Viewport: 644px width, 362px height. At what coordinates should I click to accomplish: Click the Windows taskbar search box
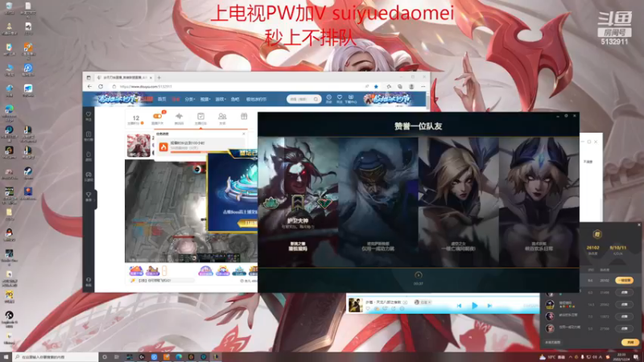coord(56,357)
